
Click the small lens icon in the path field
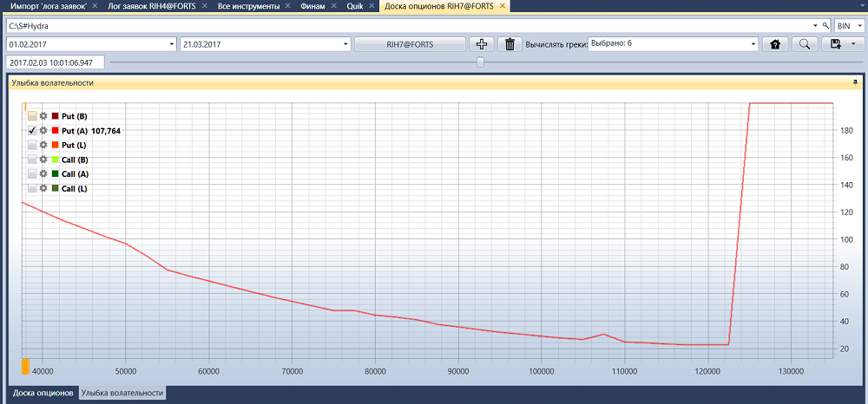pos(826,26)
